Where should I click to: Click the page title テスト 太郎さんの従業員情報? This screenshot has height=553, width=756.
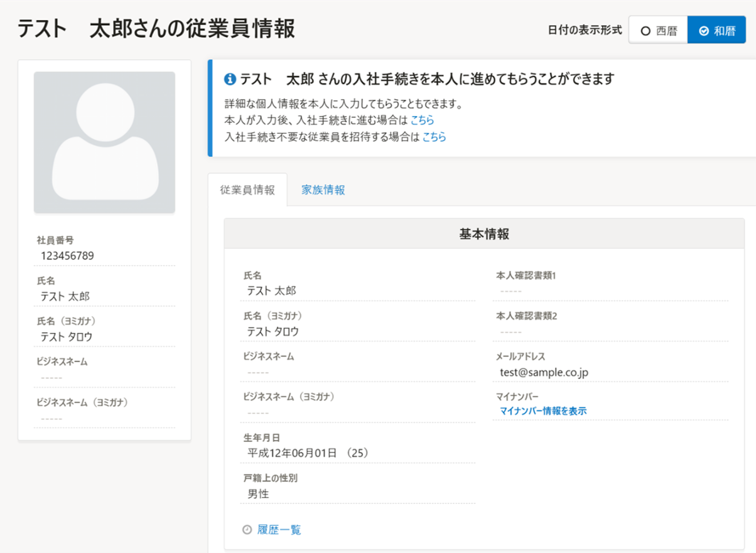[x=156, y=28]
